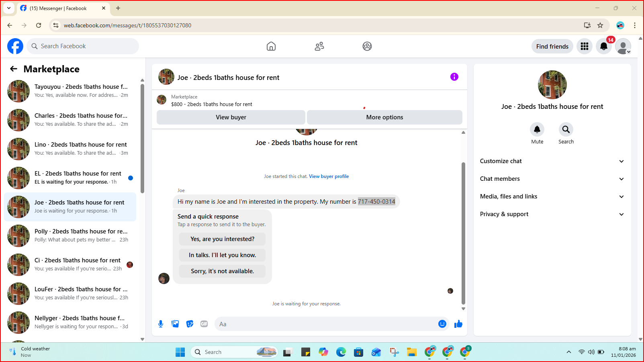Open the Chrome three-dot menu

tap(635, 25)
